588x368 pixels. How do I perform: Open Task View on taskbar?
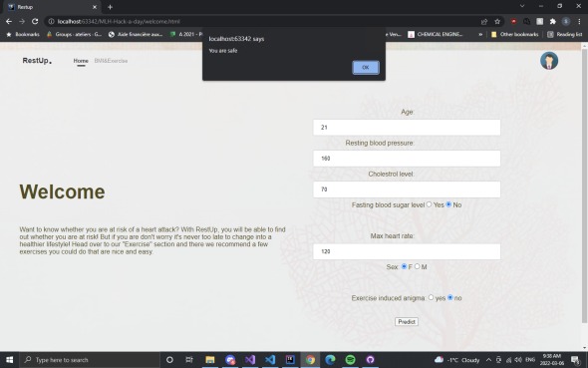coord(189,360)
